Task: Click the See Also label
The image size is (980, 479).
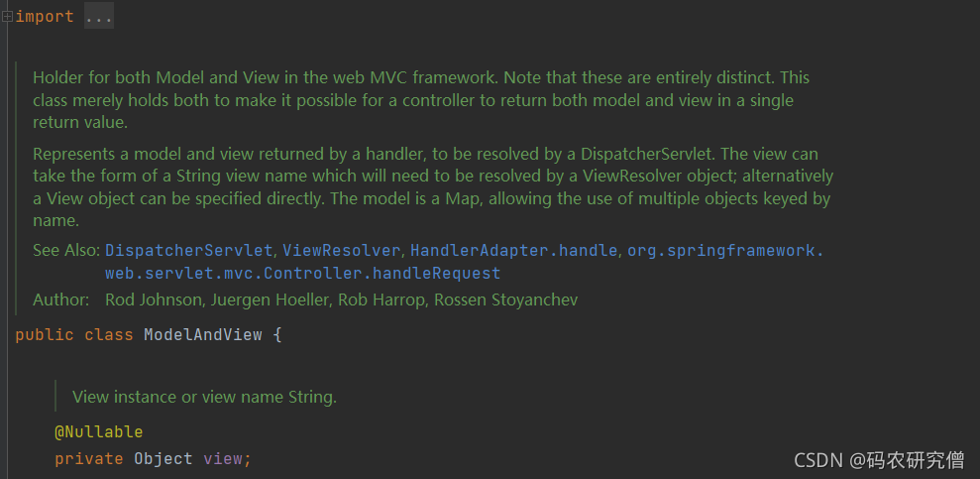Action: [65, 250]
